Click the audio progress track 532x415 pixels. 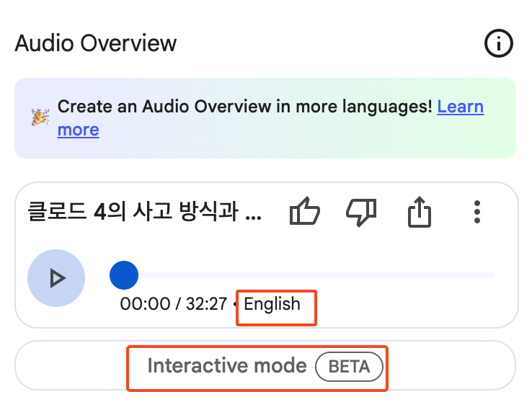point(302,275)
